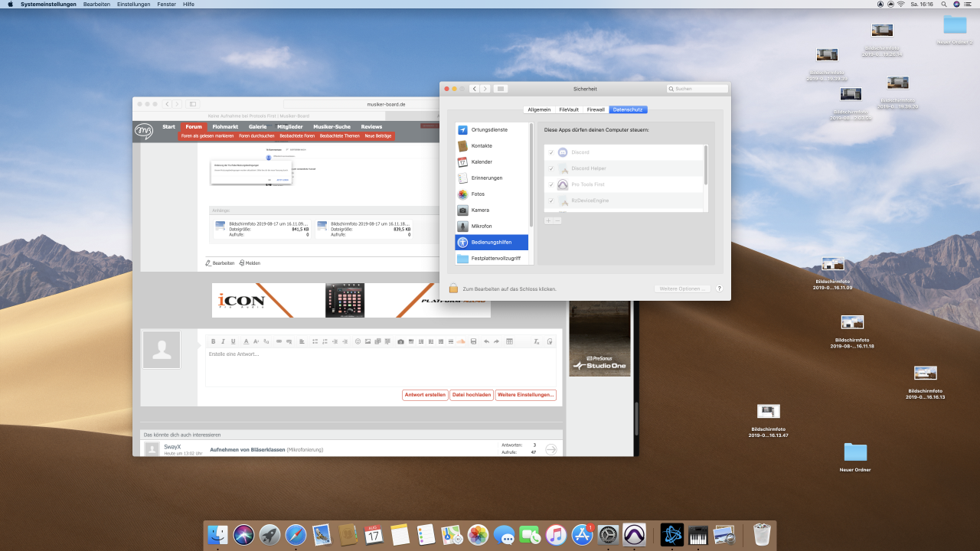The width and height of the screenshot is (980, 551).
Task: Click the Weitere Einstellungen button in Safari
Action: click(x=526, y=395)
